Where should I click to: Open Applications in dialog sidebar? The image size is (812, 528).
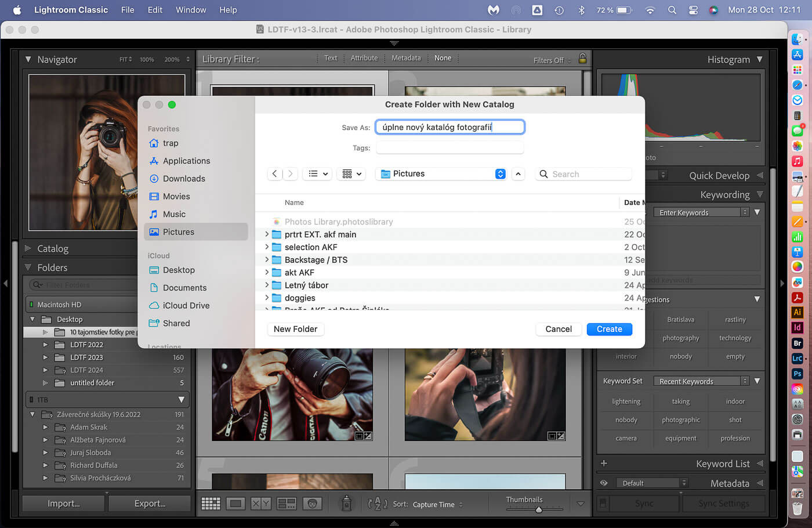tap(180, 161)
